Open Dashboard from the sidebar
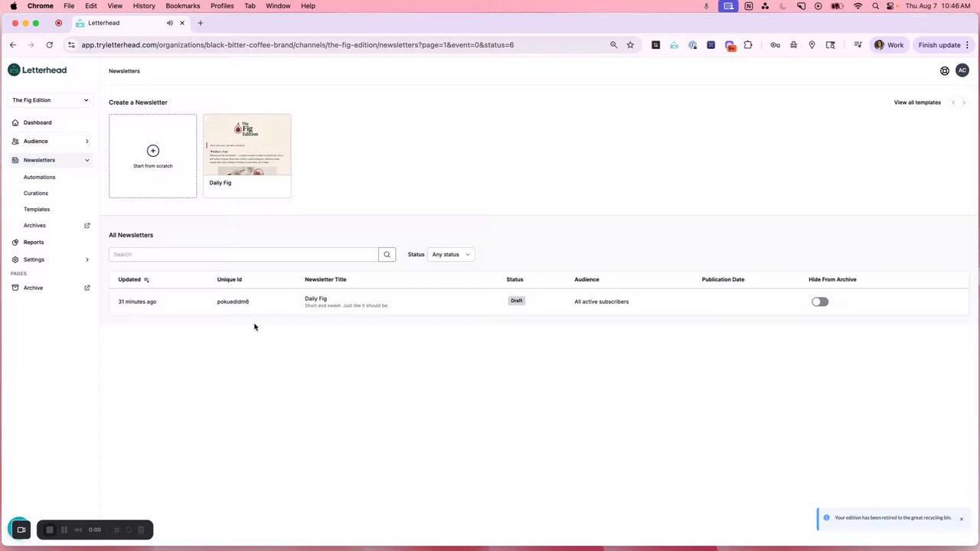980x551 pixels. (x=38, y=122)
